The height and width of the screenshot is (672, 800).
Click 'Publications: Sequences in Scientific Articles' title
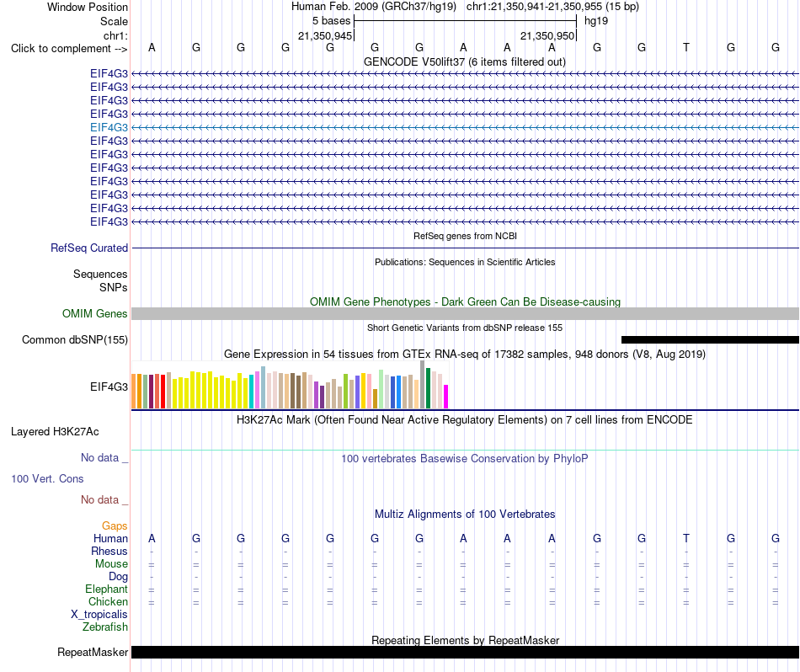click(x=465, y=262)
